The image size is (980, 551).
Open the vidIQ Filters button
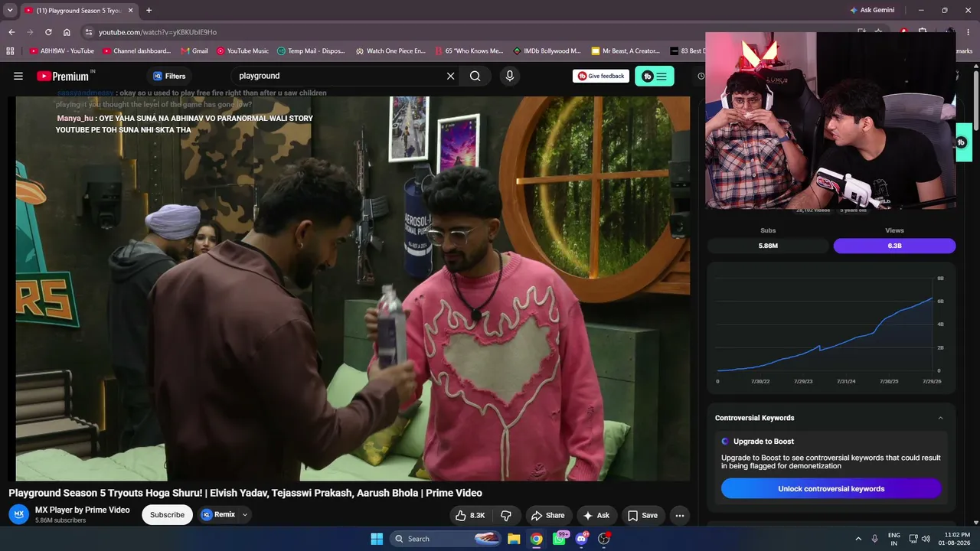(x=169, y=76)
